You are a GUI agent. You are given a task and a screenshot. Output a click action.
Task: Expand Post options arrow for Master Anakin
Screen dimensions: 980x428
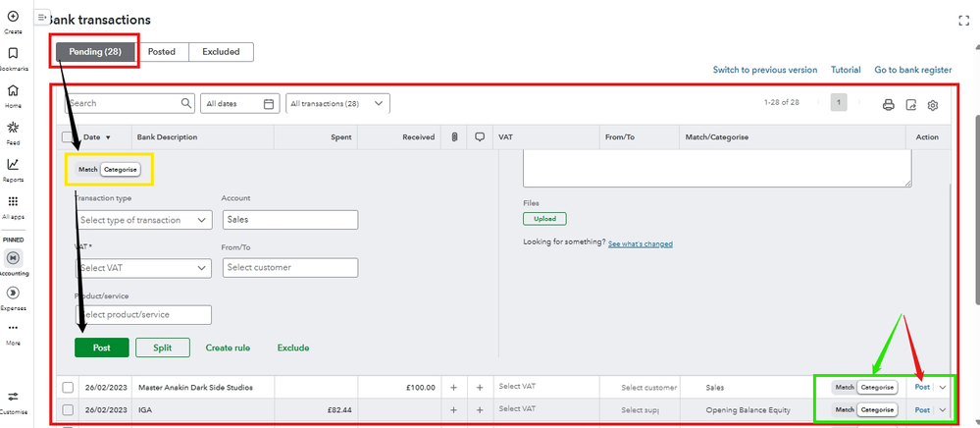click(943, 388)
